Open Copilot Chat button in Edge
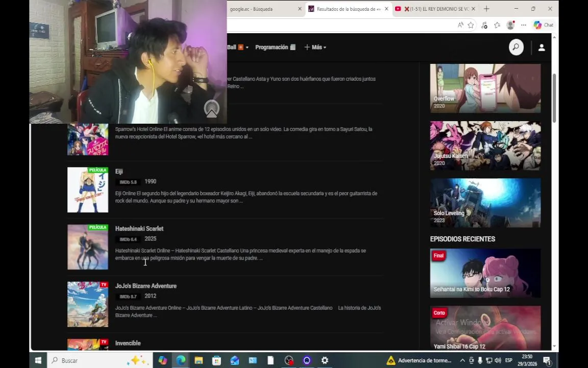Screen dimensions: 588x368 coord(544,25)
